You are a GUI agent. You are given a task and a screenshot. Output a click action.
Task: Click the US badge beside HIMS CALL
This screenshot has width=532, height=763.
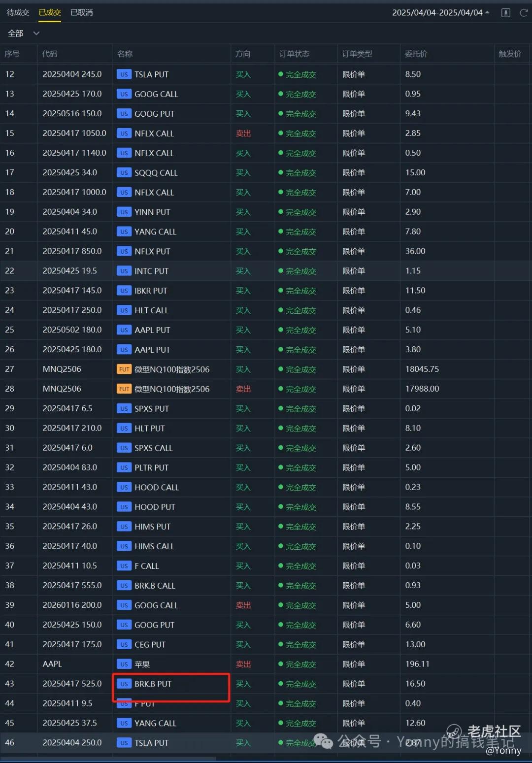click(x=124, y=546)
